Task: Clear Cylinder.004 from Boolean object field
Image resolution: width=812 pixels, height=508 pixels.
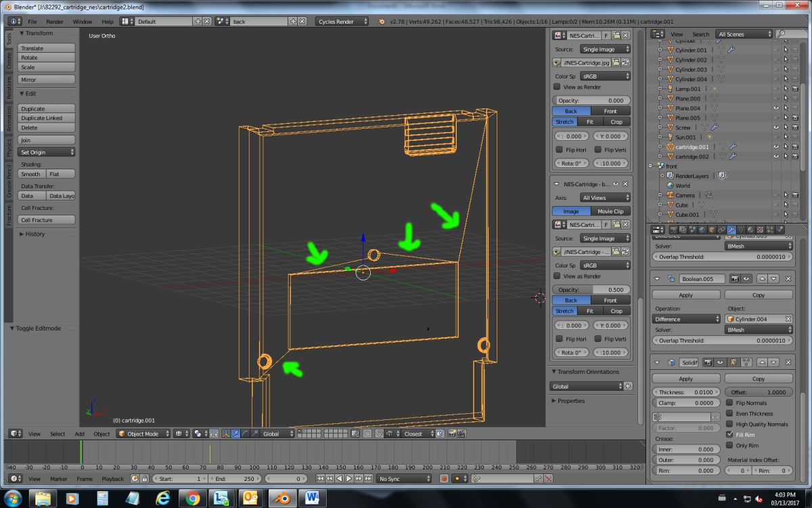Action: [x=788, y=319]
